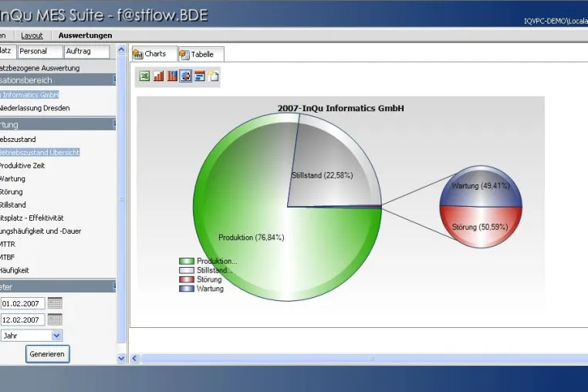Click blue Wartung legend swatch

(187, 289)
